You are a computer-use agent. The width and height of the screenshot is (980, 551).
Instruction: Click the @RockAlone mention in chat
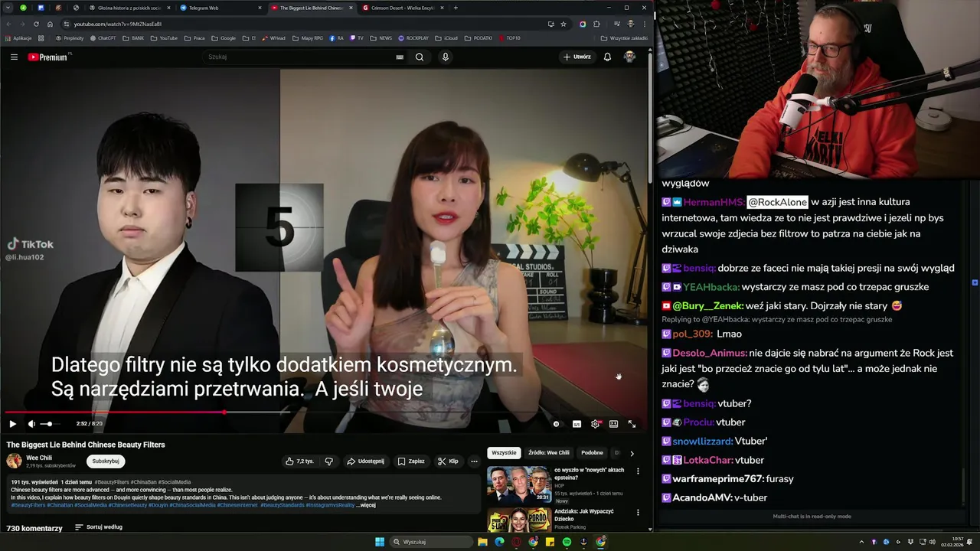(x=777, y=202)
